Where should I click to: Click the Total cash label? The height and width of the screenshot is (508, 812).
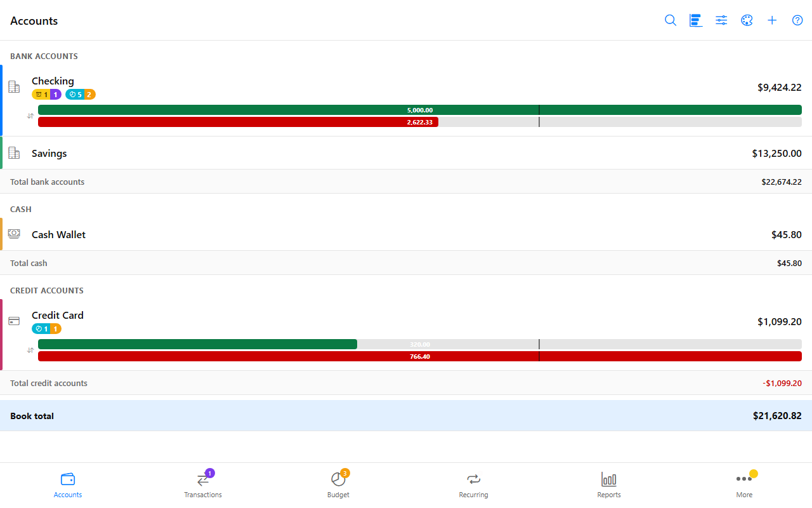(29, 263)
